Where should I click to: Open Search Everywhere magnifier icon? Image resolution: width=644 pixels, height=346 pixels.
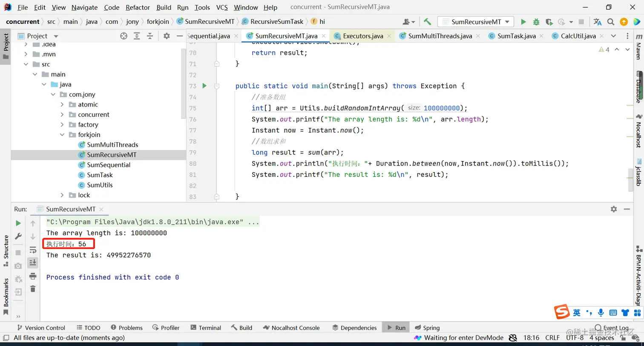coord(611,22)
